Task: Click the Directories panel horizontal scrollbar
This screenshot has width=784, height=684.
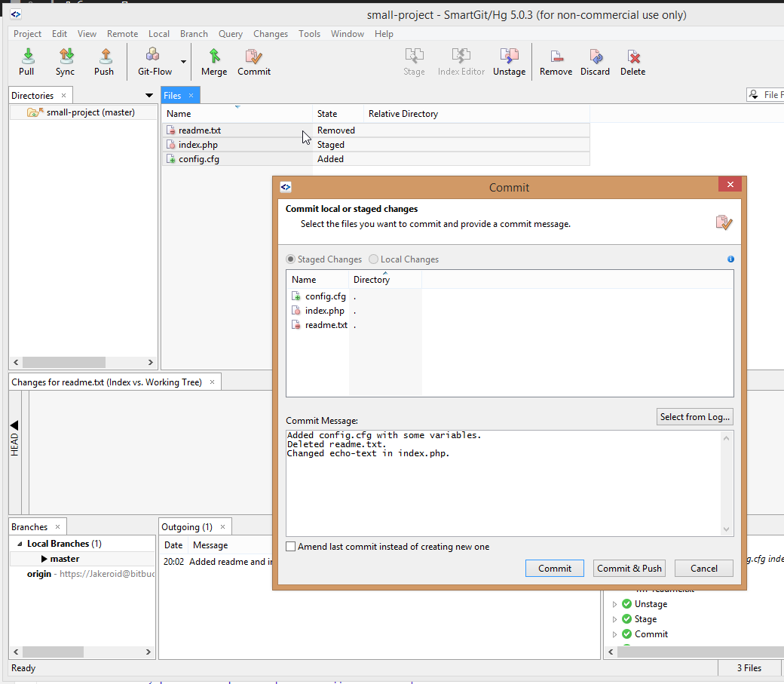Action: click(83, 362)
